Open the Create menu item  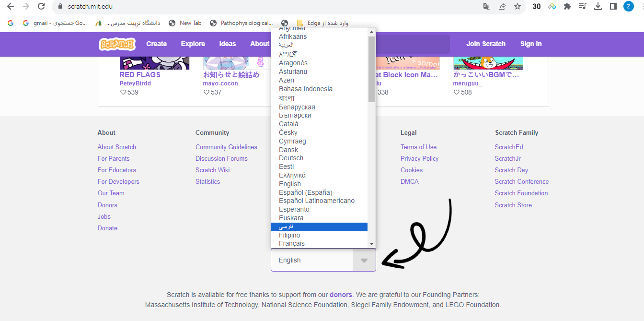(157, 44)
